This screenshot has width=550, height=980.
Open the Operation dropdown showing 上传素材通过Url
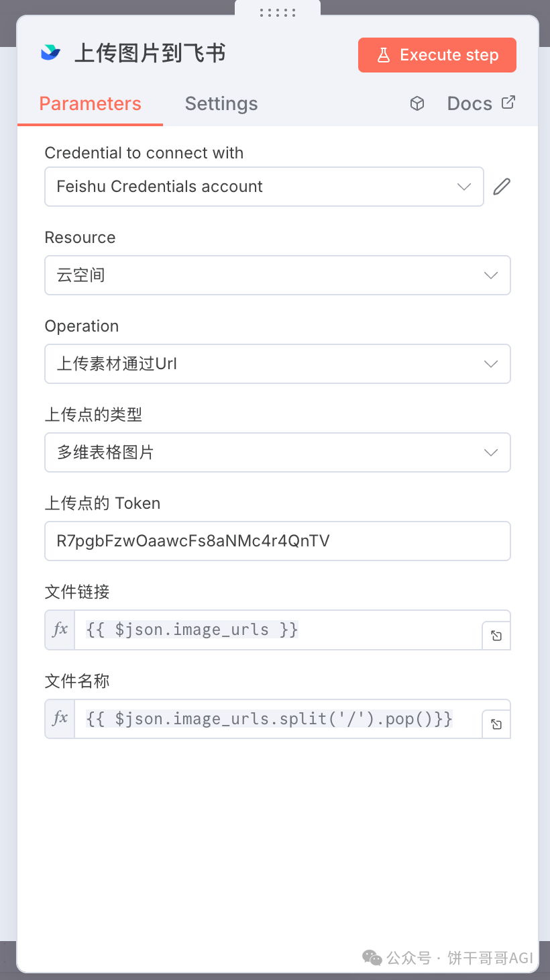coord(278,364)
